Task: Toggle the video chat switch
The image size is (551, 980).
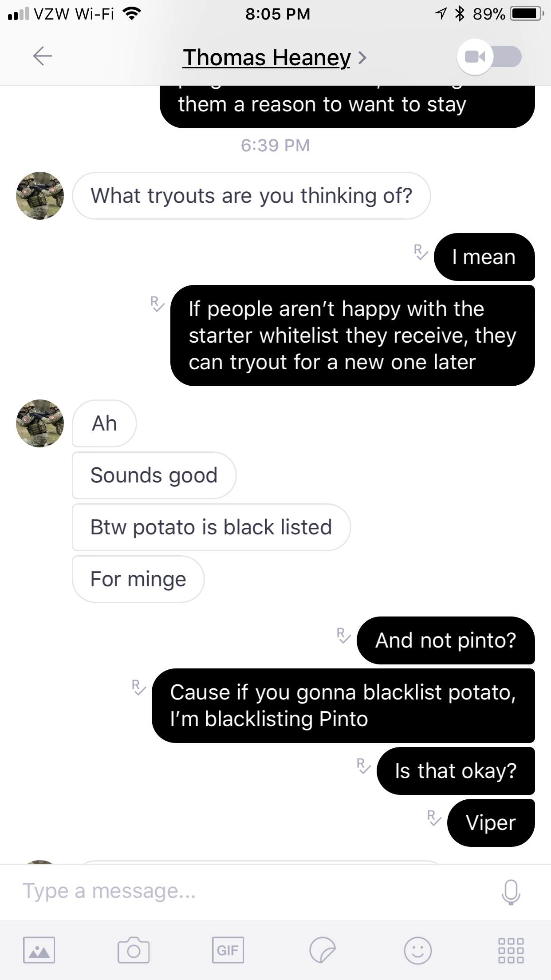Action: coord(490,57)
